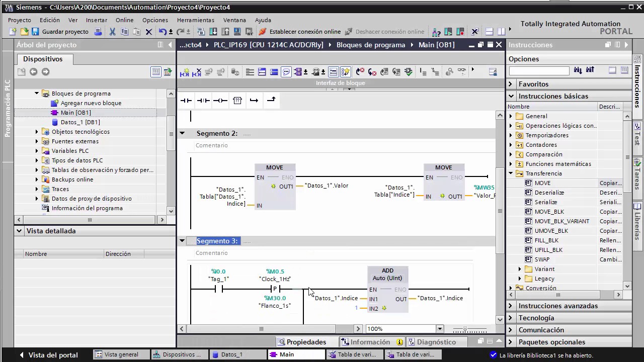Image resolution: width=644 pixels, height=362 pixels.
Task: Delete the selected network segment
Action: [x=197, y=72]
